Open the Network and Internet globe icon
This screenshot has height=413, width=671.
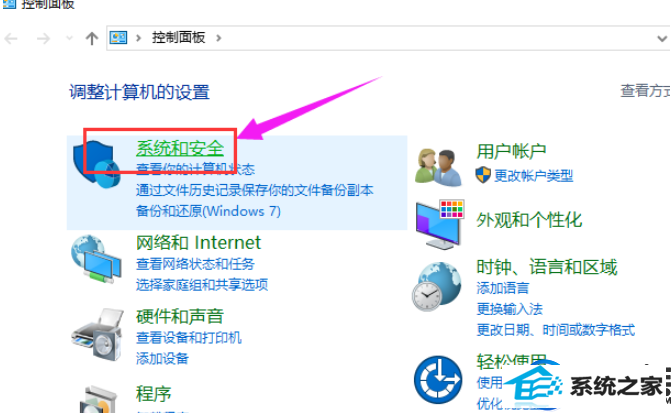tap(97, 258)
